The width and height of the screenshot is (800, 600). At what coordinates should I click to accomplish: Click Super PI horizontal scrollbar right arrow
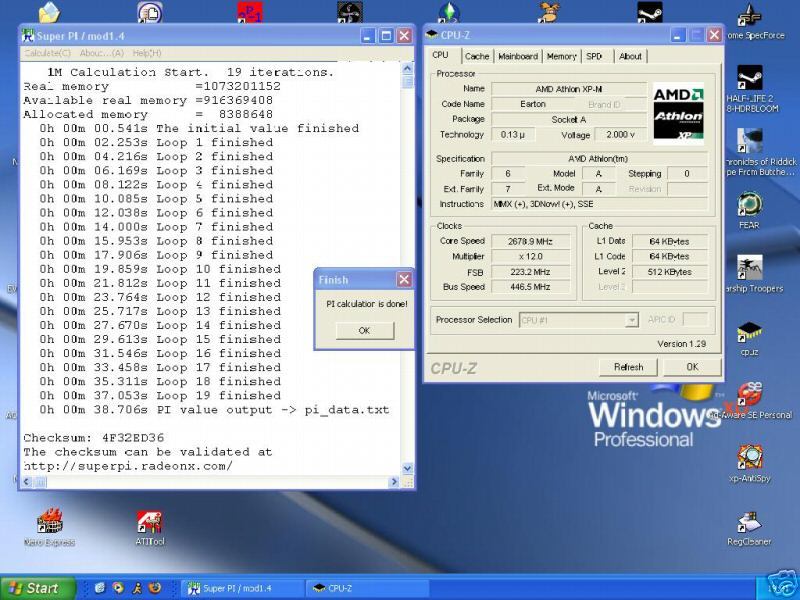click(393, 482)
